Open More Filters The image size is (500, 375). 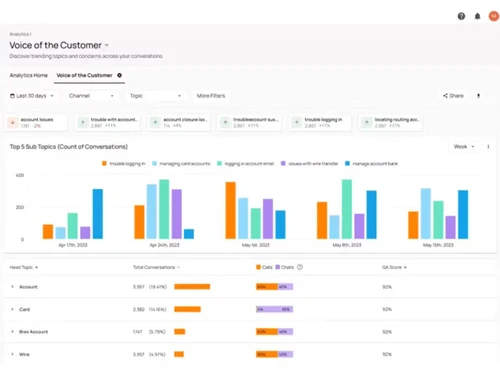(x=211, y=96)
